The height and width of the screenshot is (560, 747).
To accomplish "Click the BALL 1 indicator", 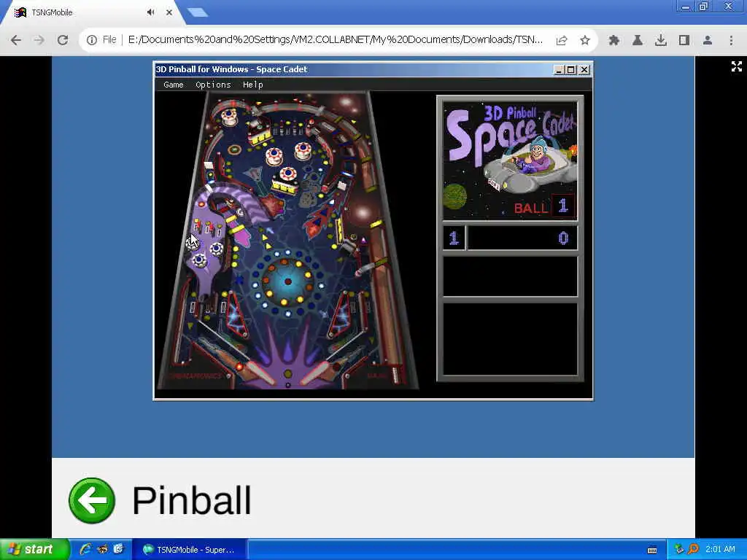I will (x=544, y=207).
